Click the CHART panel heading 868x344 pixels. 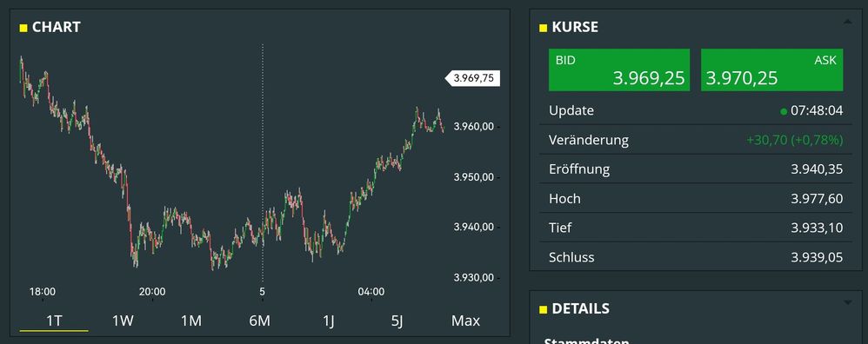click(57, 27)
